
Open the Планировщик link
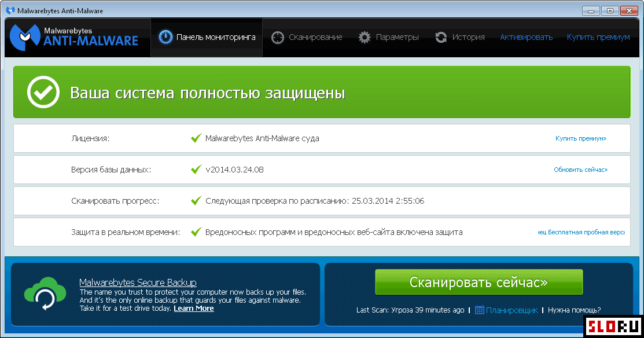511,310
